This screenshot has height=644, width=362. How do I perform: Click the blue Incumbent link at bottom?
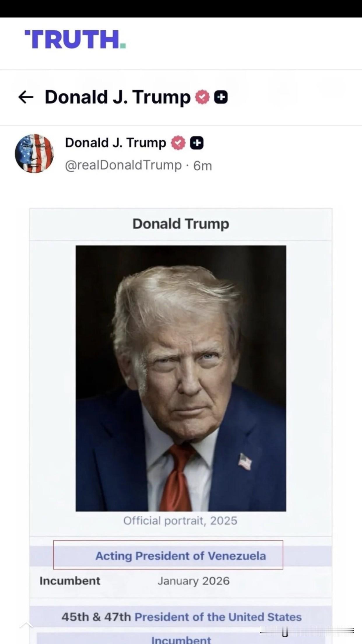pos(181,640)
